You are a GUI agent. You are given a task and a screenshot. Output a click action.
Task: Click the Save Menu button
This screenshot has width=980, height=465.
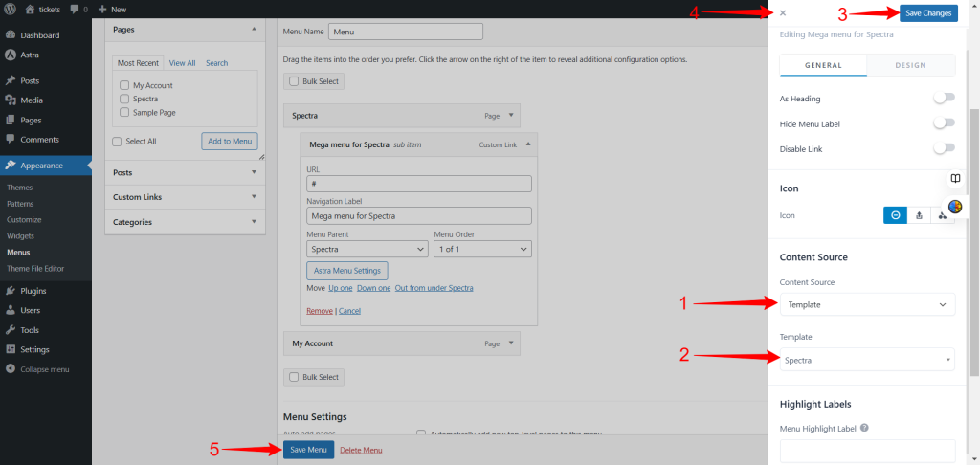(x=309, y=450)
